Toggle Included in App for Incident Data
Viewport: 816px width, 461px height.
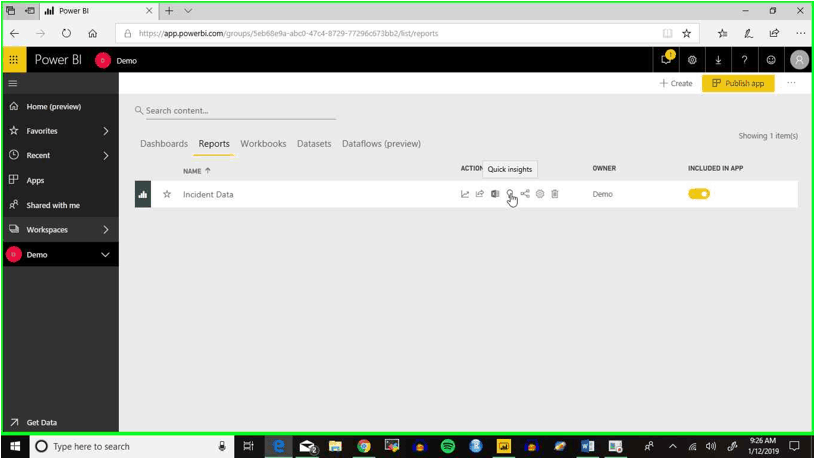pos(699,194)
